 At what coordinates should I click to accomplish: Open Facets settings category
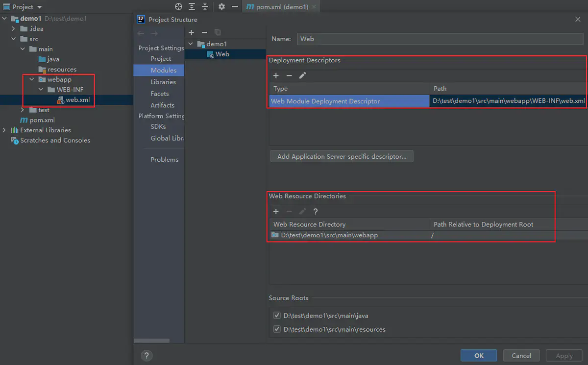click(x=160, y=94)
